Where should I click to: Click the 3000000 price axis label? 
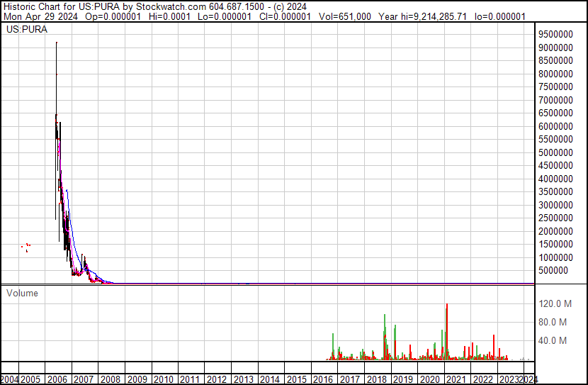pyautogui.click(x=555, y=205)
